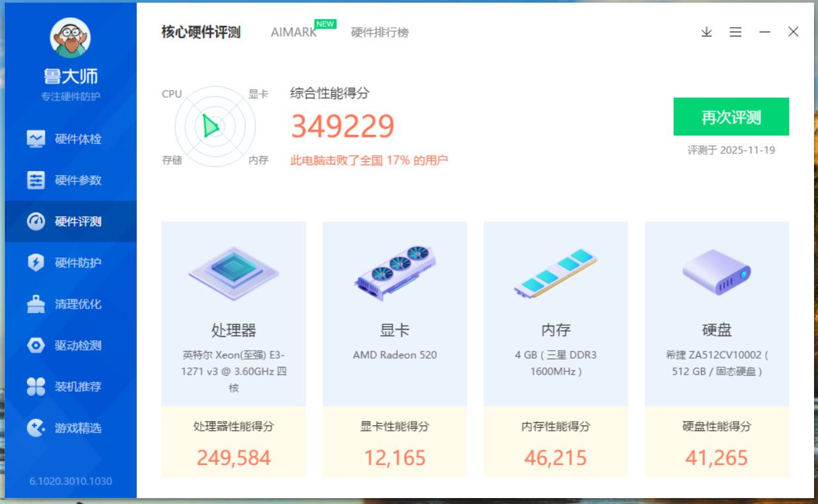Screen dimensions: 818x504
Task: Open 游戏精选 featured games section
Action: pyautogui.click(x=71, y=428)
